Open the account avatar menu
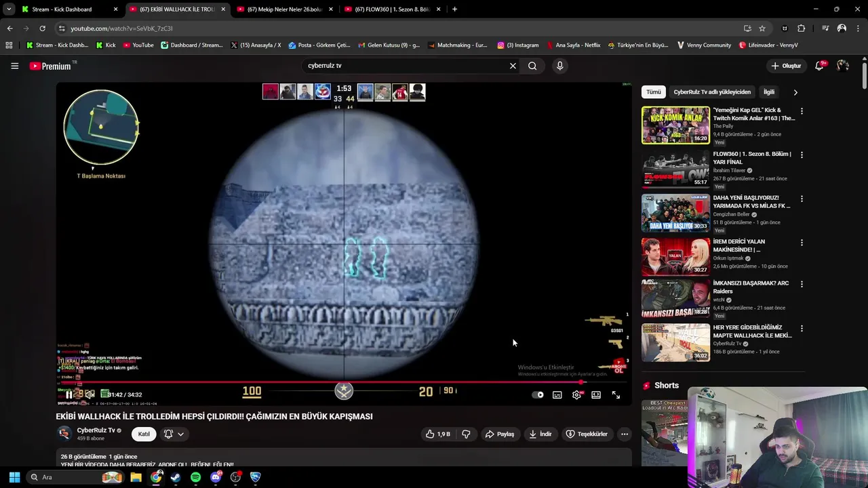This screenshot has height=488, width=868. (843, 66)
